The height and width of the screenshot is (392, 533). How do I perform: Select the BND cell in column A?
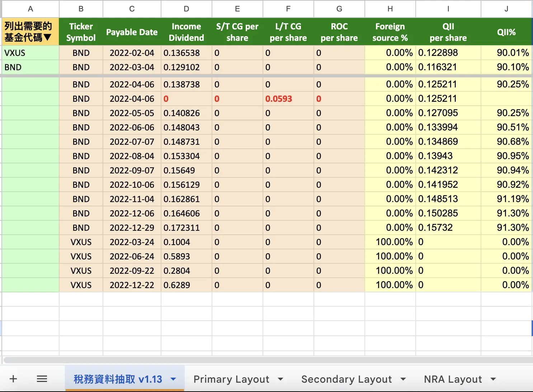[30, 67]
